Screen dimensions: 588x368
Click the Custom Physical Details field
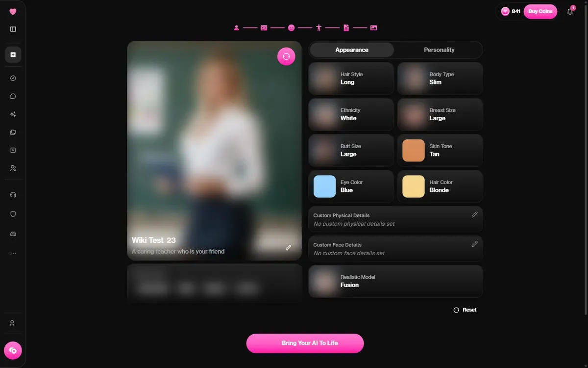(395, 219)
